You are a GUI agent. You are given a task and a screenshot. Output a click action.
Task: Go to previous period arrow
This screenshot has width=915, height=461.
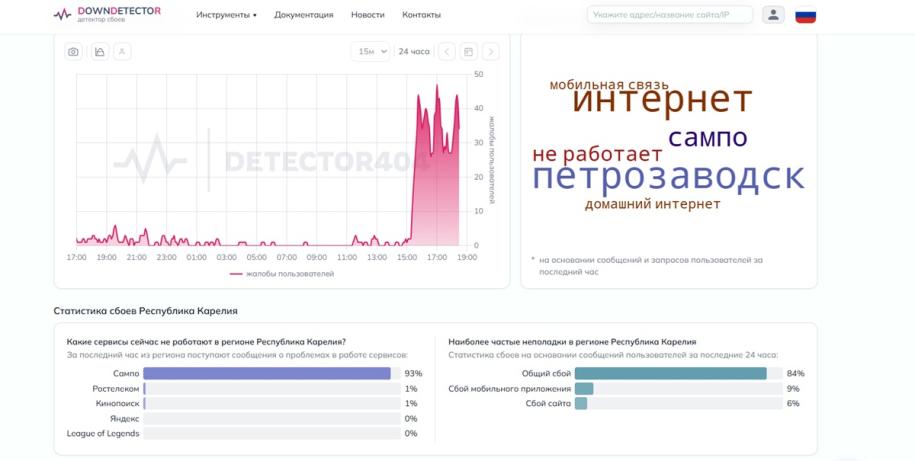pyautogui.click(x=446, y=51)
